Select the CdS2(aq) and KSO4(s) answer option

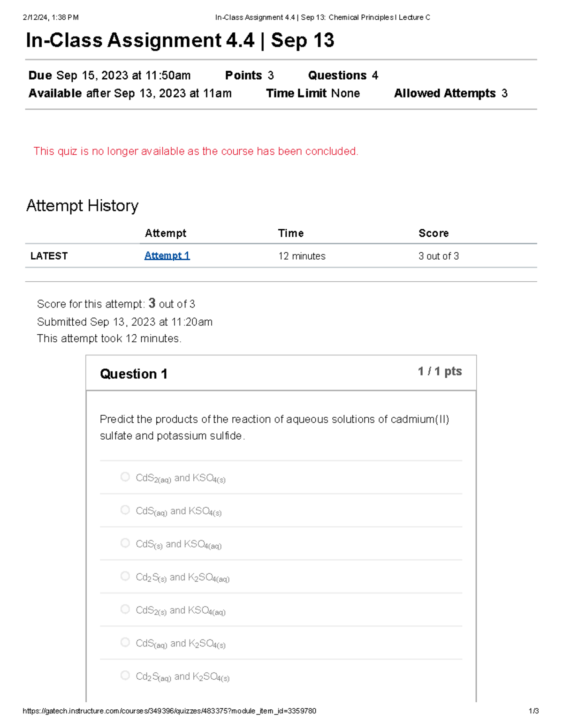pos(125,477)
